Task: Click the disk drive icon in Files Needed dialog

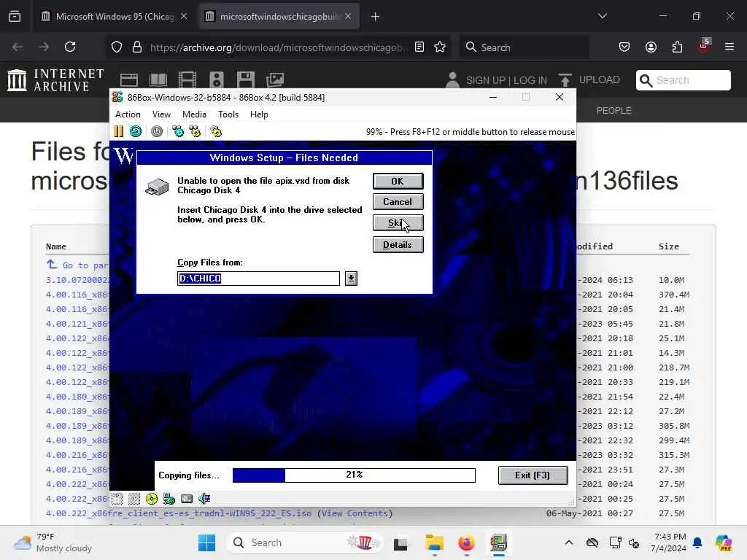Action: click(x=157, y=187)
